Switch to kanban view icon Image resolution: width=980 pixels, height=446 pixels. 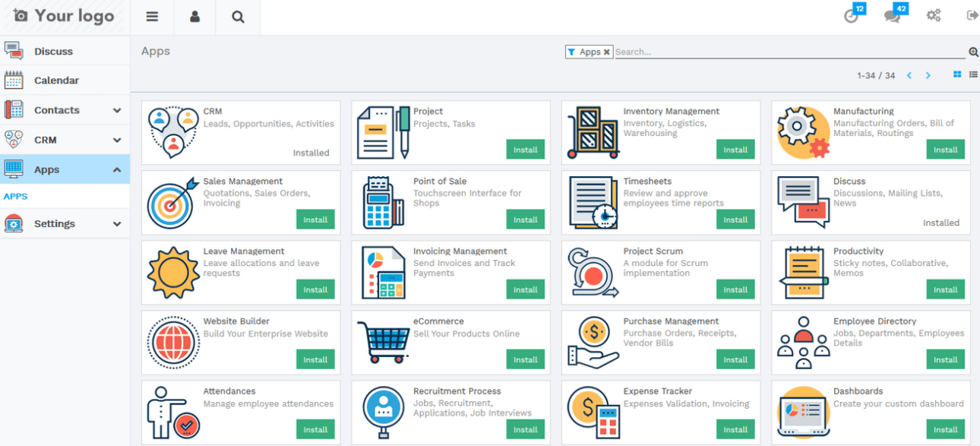click(957, 74)
